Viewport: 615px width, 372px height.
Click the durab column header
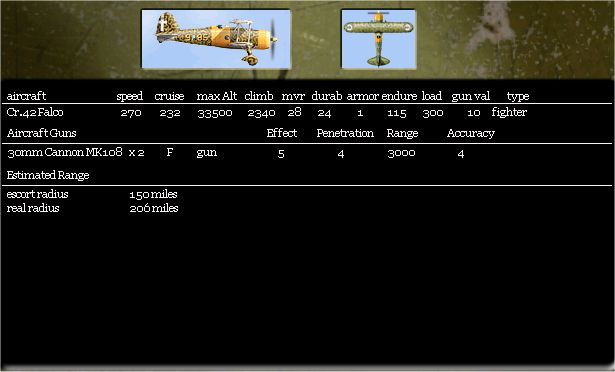tap(327, 96)
